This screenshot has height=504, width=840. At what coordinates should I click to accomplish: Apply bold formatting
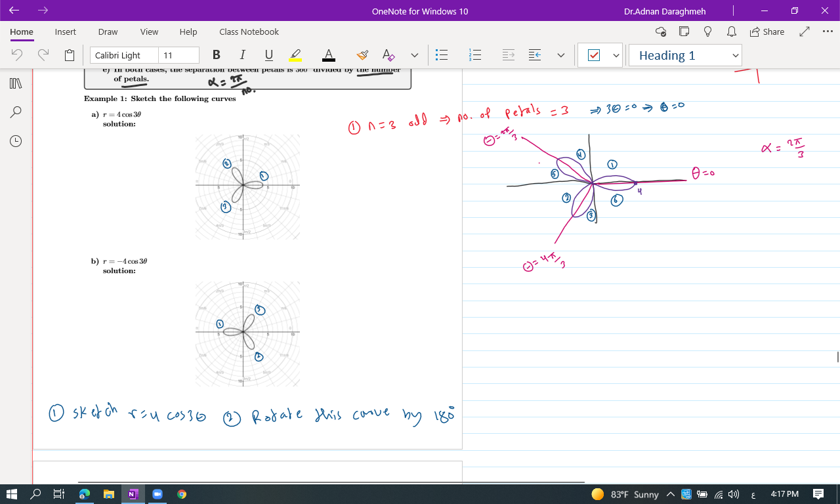pyautogui.click(x=217, y=55)
